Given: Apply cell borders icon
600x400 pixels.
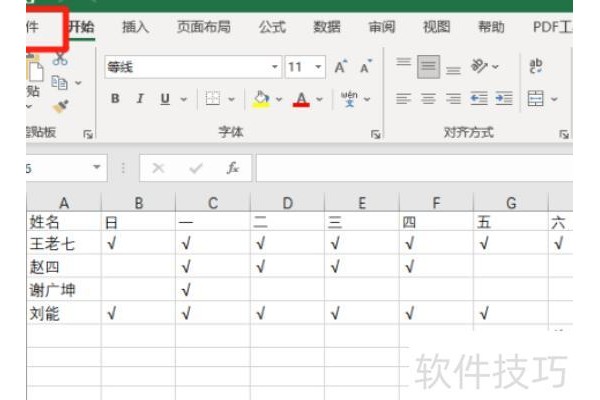Looking at the screenshot, I should point(213,99).
